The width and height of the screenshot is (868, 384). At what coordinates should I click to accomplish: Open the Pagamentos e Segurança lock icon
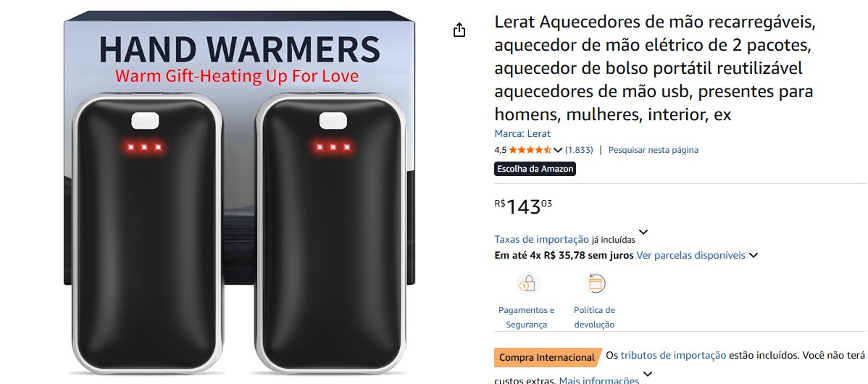tap(527, 284)
